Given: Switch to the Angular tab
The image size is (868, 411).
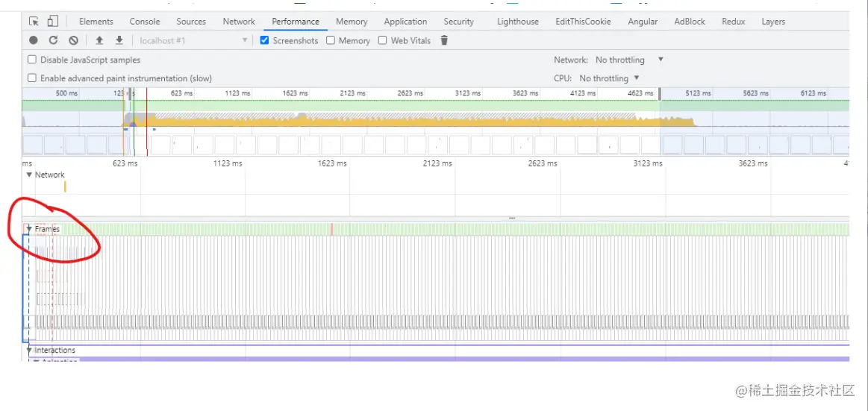Looking at the screenshot, I should point(643,22).
